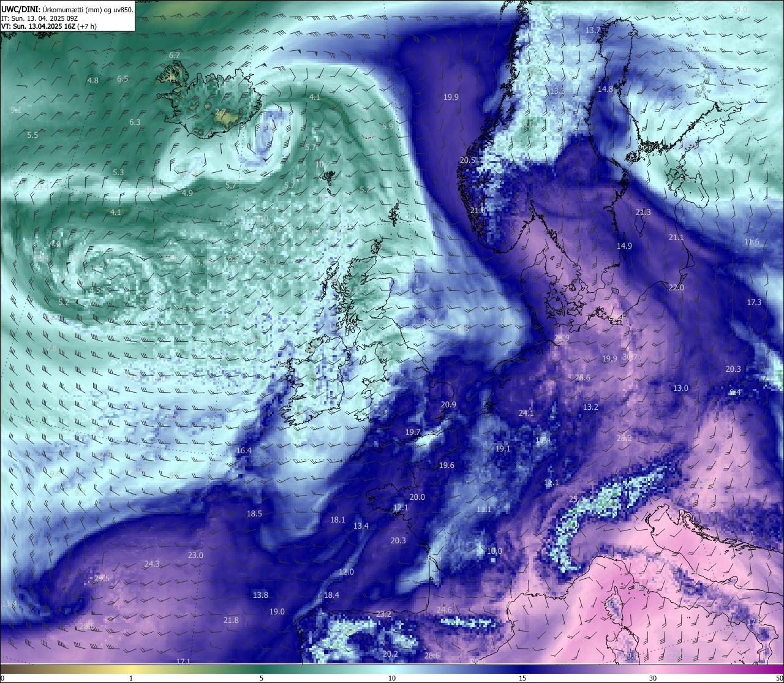Click the 17.3 value on the eastern edge
This screenshot has width=784, height=683.
[x=754, y=302]
